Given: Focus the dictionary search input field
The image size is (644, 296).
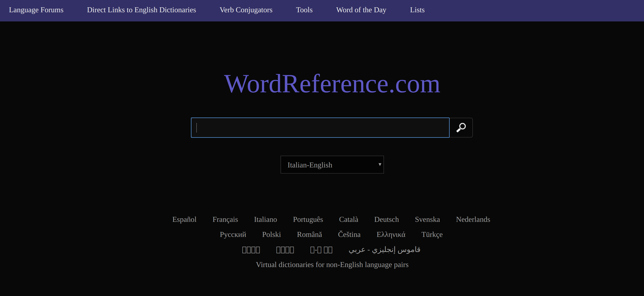Looking at the screenshot, I should (320, 128).
